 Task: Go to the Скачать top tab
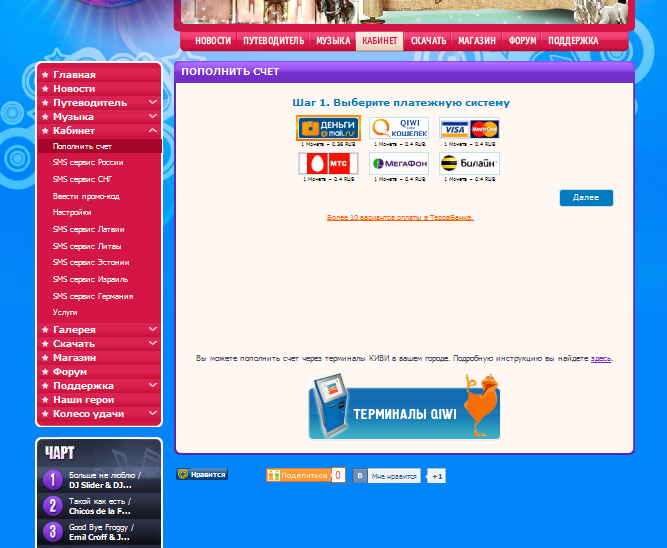[x=428, y=41]
